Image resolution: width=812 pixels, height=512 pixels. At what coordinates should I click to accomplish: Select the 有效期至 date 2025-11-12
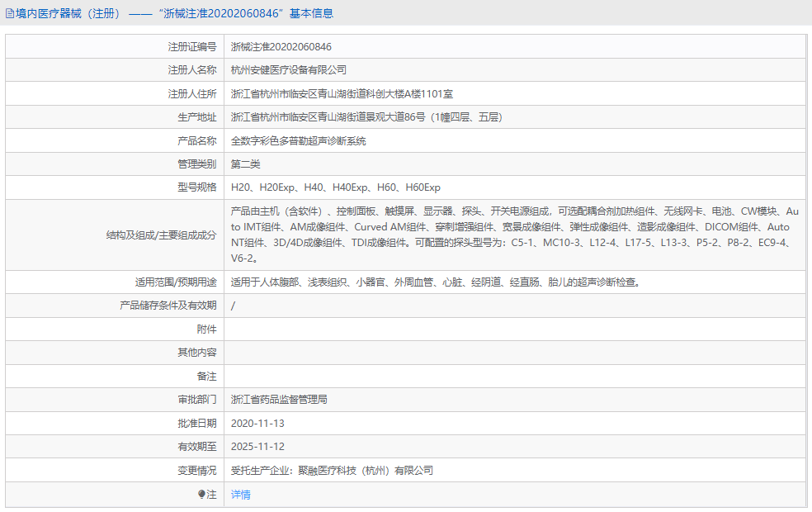tap(265, 447)
